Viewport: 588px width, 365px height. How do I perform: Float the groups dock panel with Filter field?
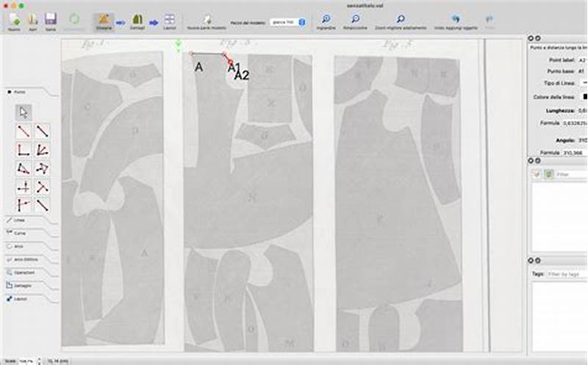coord(538,160)
